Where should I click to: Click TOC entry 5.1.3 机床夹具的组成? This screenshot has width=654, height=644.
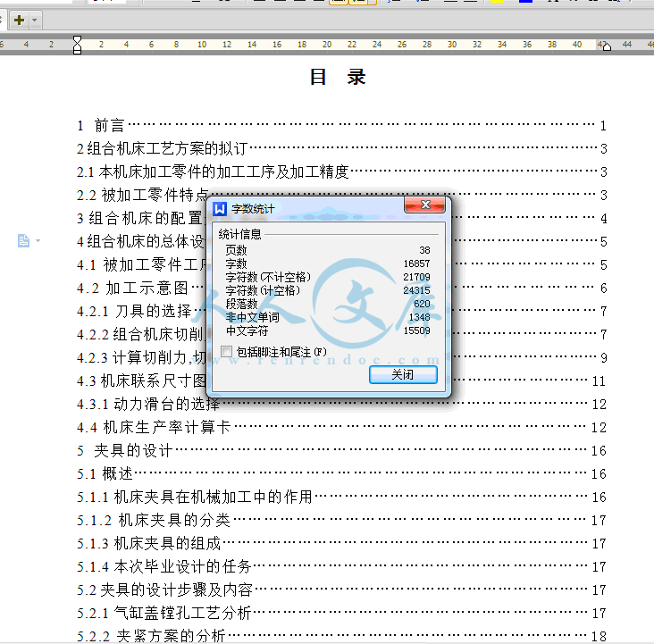pyautogui.click(x=341, y=543)
